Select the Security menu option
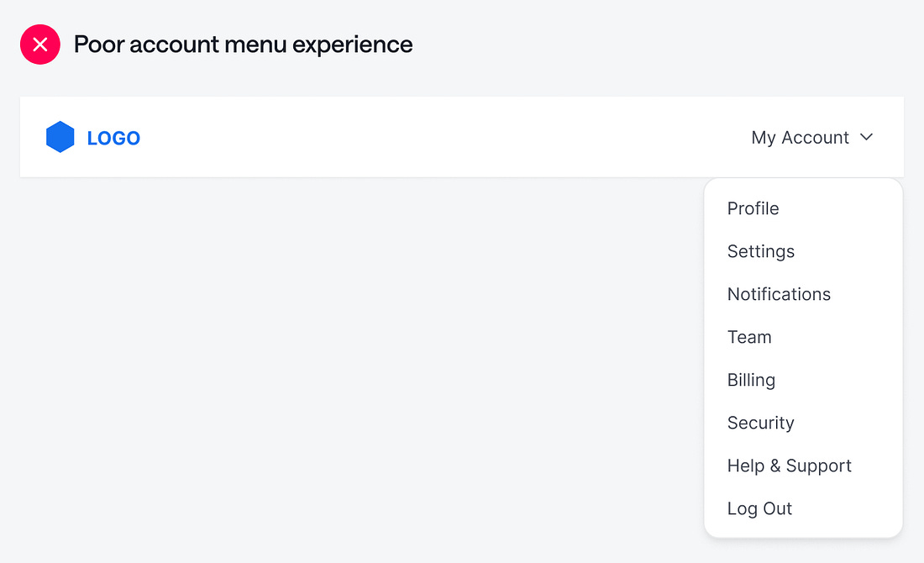 760,423
